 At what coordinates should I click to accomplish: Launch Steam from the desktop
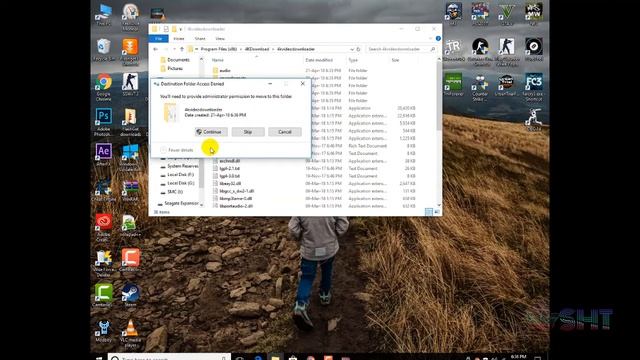coord(130,295)
